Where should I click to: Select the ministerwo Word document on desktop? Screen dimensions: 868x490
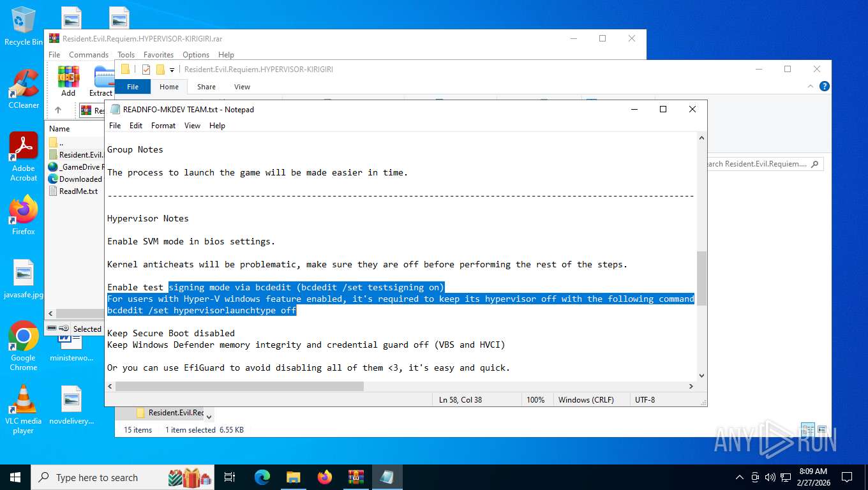(71, 348)
